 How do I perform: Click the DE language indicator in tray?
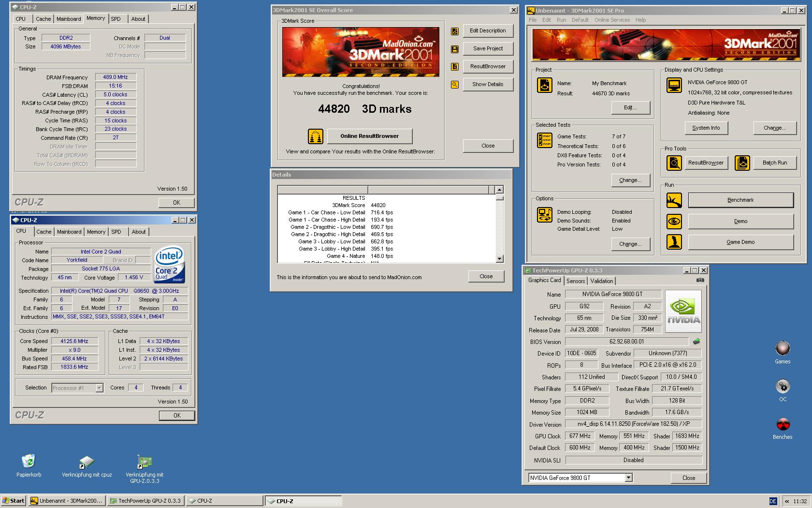[772, 501]
